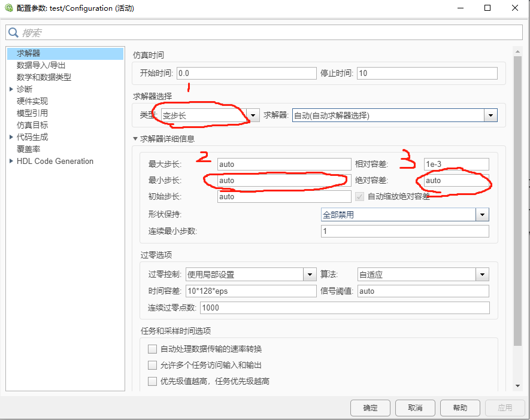Open the 求解器 dropdown showing 自动求解器选择
The width and height of the screenshot is (530, 420).
pos(490,115)
